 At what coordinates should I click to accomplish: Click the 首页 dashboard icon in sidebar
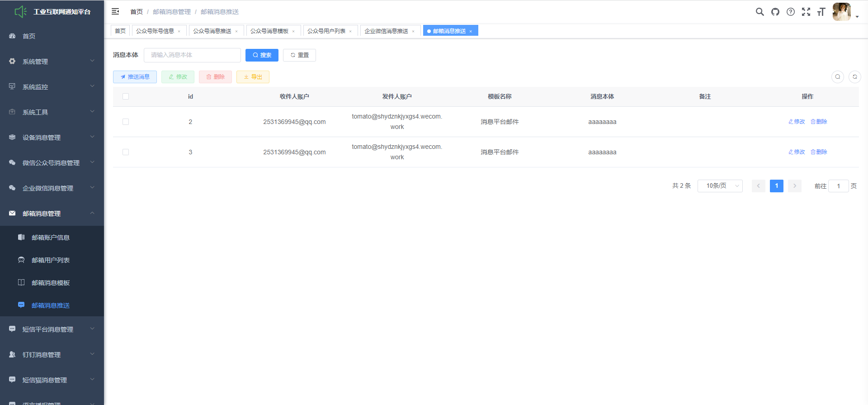tap(12, 36)
